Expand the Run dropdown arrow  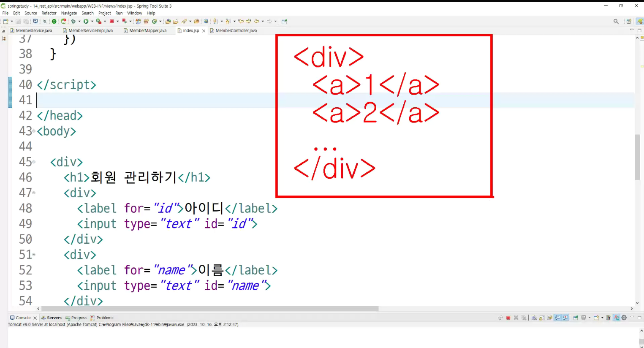click(92, 21)
